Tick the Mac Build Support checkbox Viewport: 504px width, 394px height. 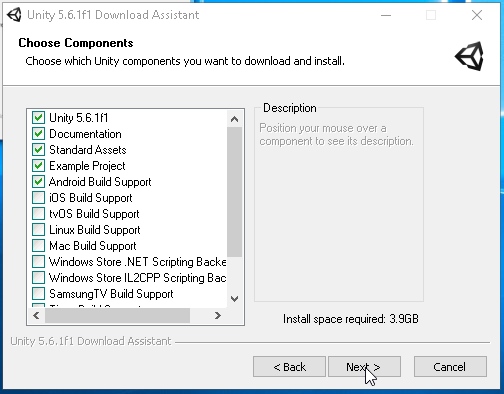(x=38, y=246)
